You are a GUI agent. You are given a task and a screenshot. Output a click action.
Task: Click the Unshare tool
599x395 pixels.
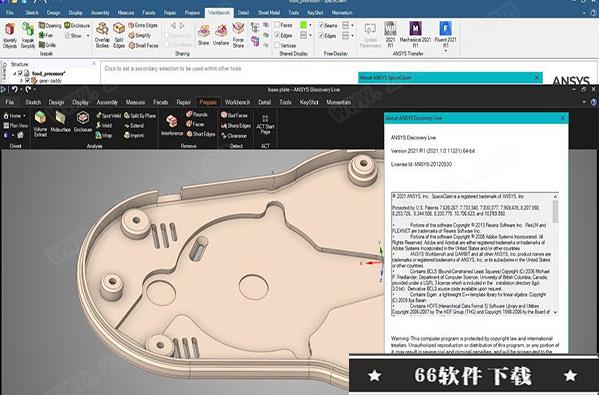pyautogui.click(x=221, y=35)
